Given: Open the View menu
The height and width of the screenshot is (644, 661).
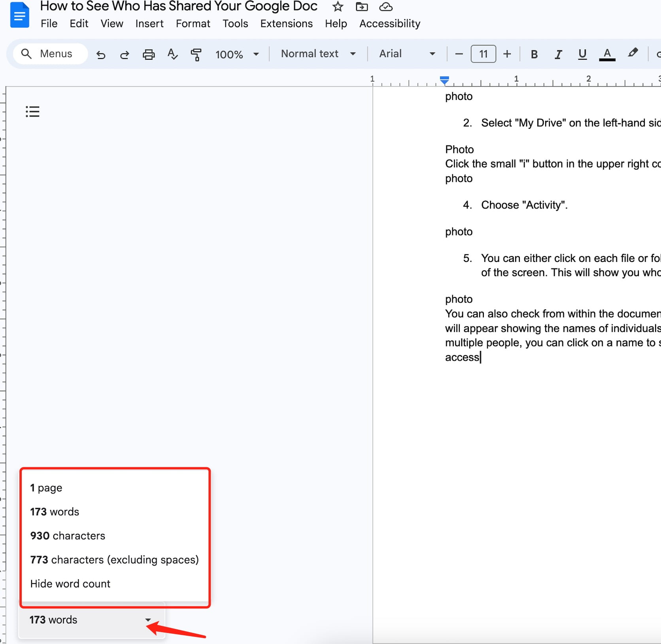Looking at the screenshot, I should tap(112, 24).
